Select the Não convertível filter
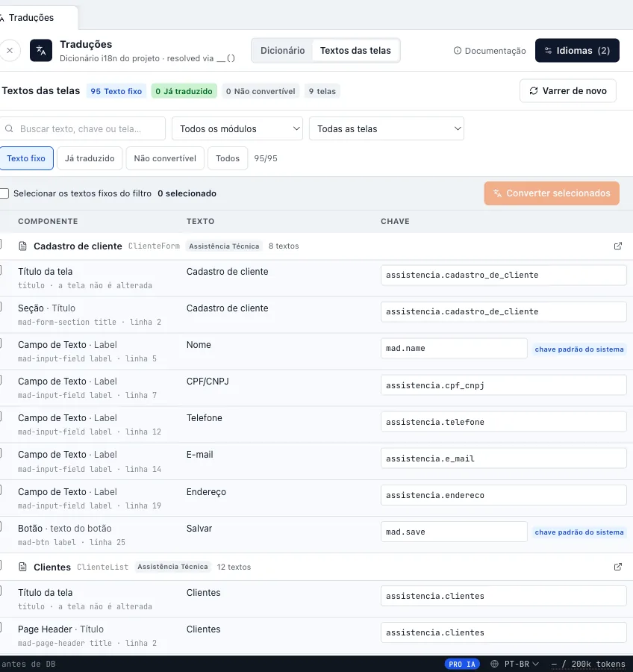The image size is (633, 672). pyautogui.click(x=165, y=158)
